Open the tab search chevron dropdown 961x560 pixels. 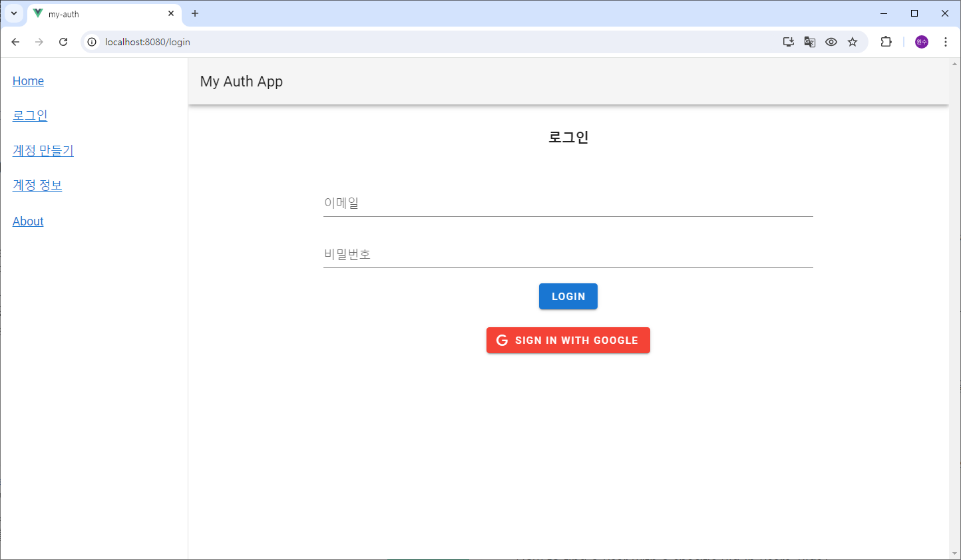[14, 13]
